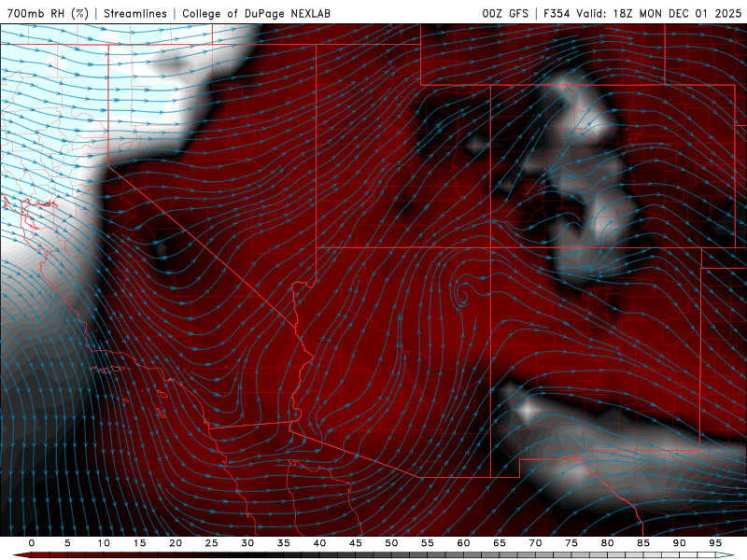The image size is (747, 560).
Task: Click the 'Streamlines' header label
Action: pyautogui.click(x=135, y=13)
